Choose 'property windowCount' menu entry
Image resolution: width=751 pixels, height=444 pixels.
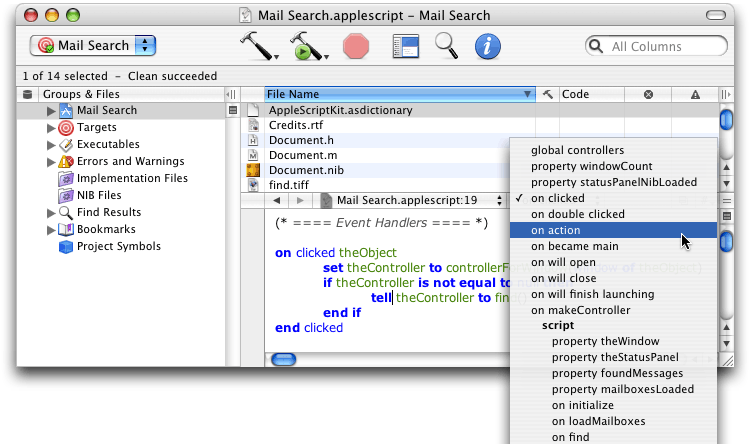click(x=614, y=166)
